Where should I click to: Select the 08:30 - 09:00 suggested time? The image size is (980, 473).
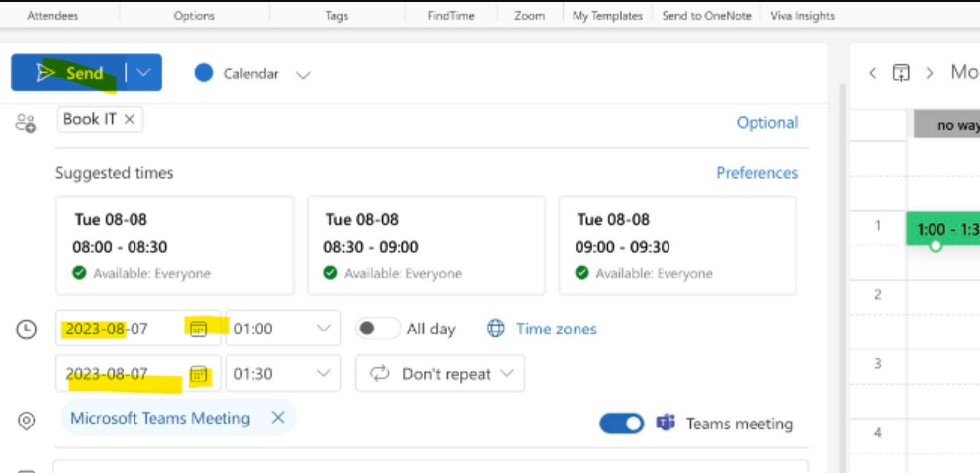point(426,244)
